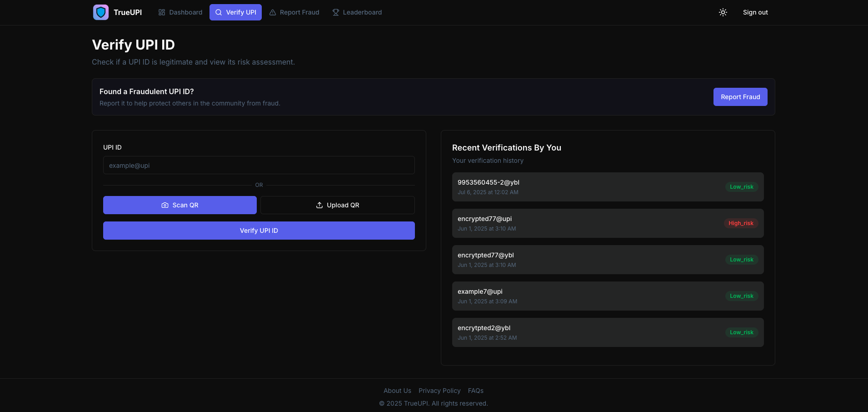868x412 pixels.
Task: Toggle the light/dark theme sun icon
Action: [x=723, y=12]
